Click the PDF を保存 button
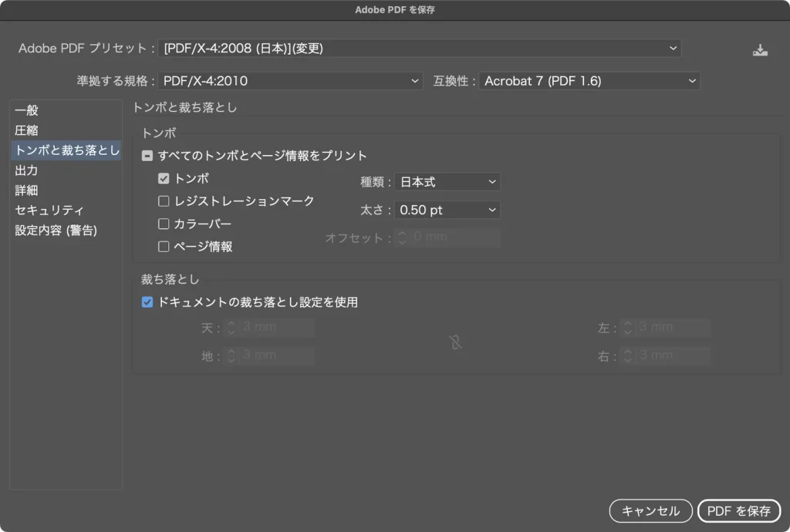This screenshot has height=532, width=790. [x=738, y=511]
